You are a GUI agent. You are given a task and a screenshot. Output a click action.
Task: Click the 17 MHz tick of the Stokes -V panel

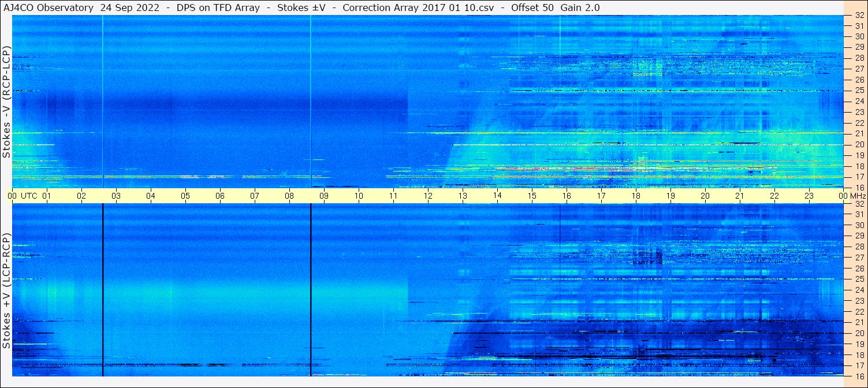(x=859, y=177)
